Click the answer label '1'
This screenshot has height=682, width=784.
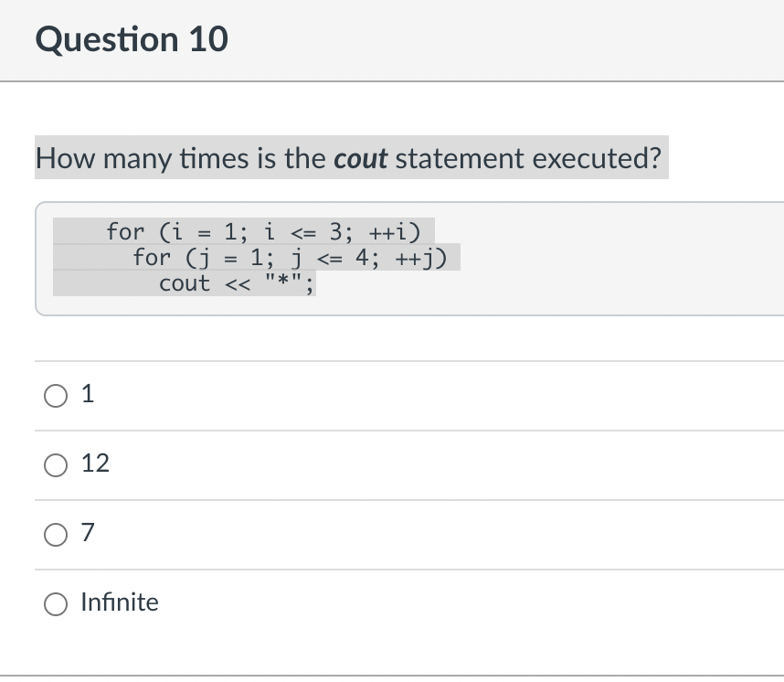(x=88, y=394)
